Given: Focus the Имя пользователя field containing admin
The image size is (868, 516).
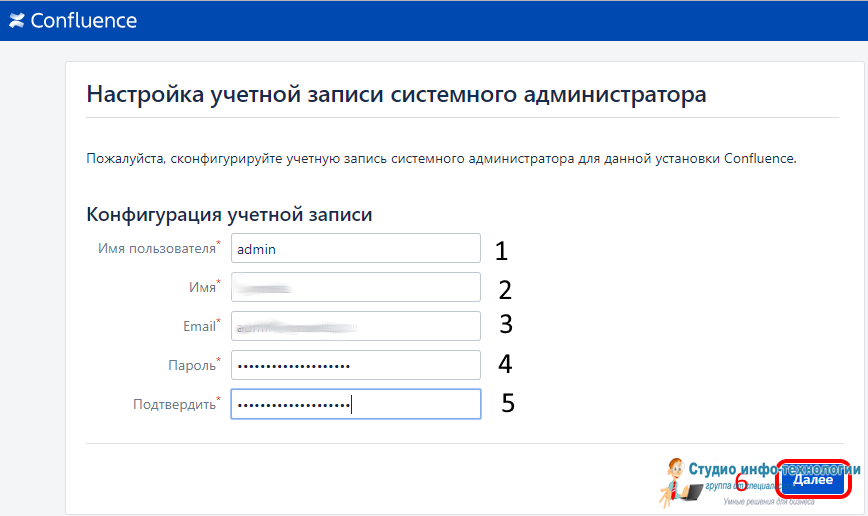Looking at the screenshot, I should pyautogui.click(x=355, y=249).
